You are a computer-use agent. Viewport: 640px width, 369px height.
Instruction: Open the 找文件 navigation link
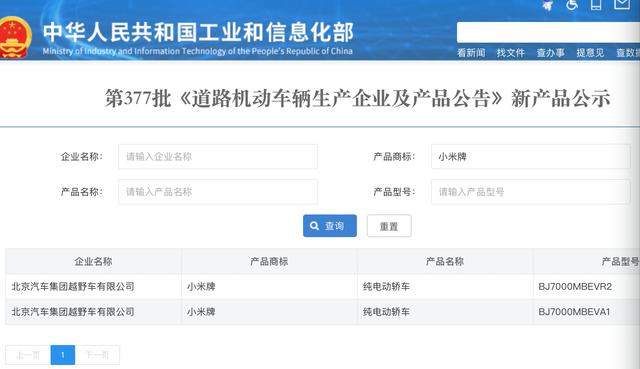(511, 53)
